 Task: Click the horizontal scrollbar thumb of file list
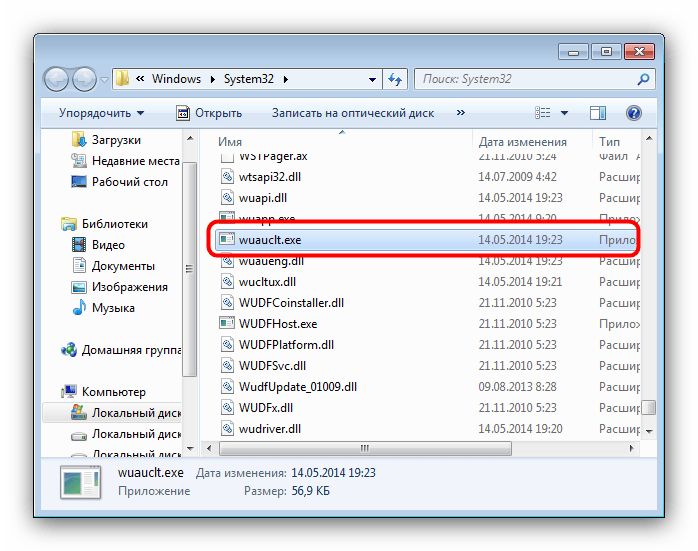click(x=365, y=448)
